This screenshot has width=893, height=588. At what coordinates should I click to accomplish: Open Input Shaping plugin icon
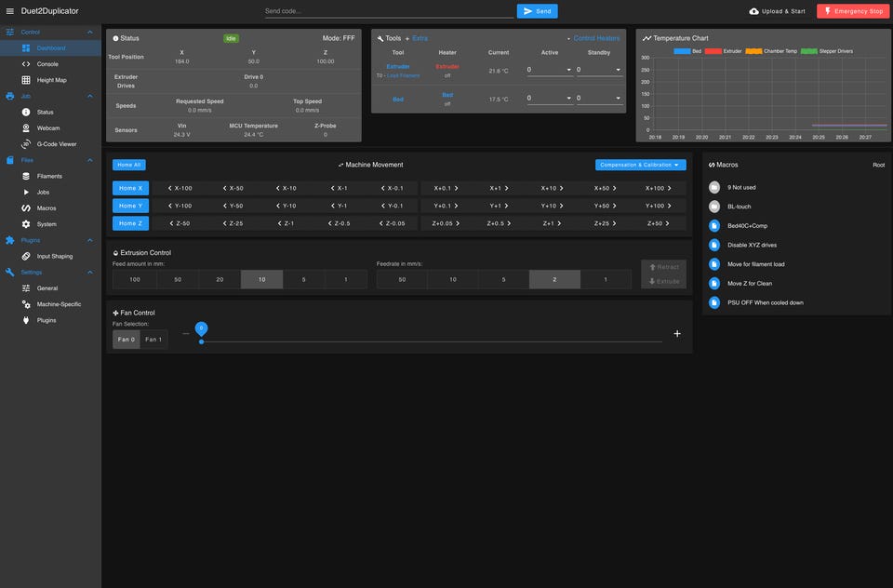coord(26,257)
